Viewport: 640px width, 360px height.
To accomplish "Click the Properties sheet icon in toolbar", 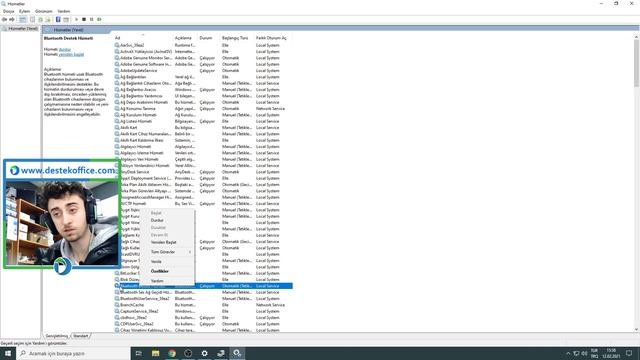I will pos(33,19).
